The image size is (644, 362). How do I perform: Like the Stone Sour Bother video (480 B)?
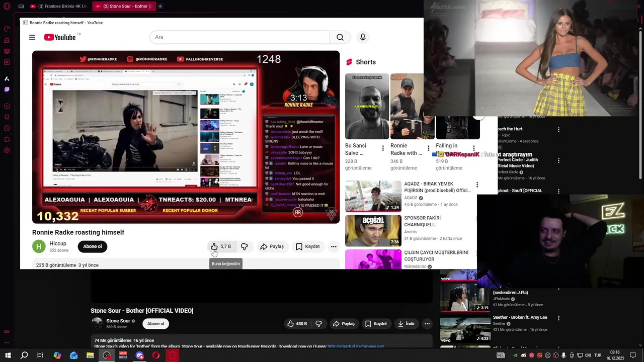(x=297, y=324)
